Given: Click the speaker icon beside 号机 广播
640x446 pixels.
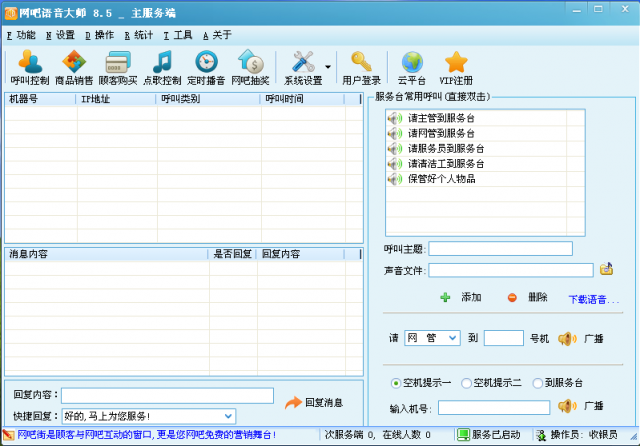Looking at the screenshot, I should pyautogui.click(x=567, y=338).
